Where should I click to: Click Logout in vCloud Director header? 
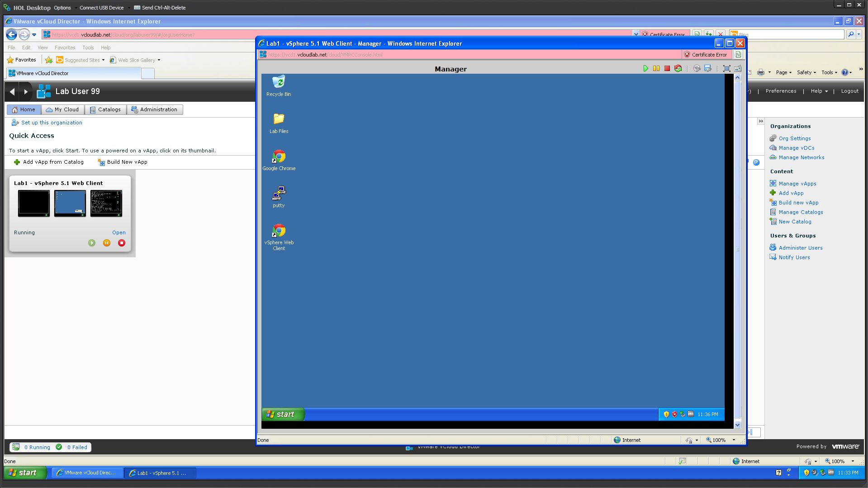pos(849,91)
